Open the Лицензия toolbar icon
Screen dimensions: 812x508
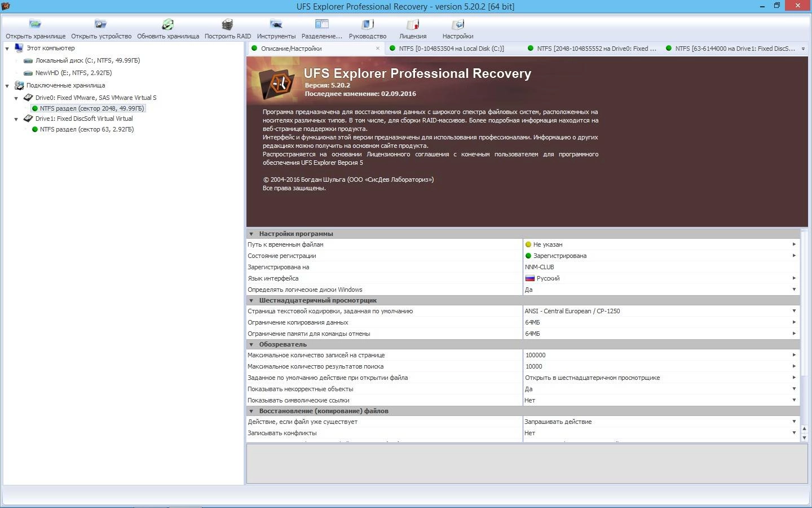[413, 24]
